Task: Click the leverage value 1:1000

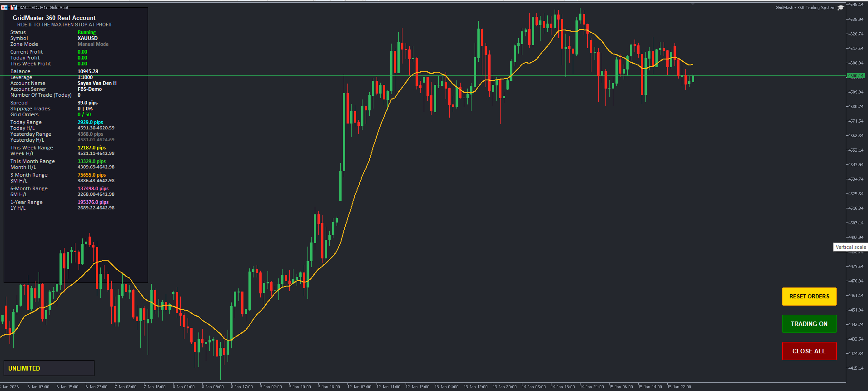Action: click(85, 77)
